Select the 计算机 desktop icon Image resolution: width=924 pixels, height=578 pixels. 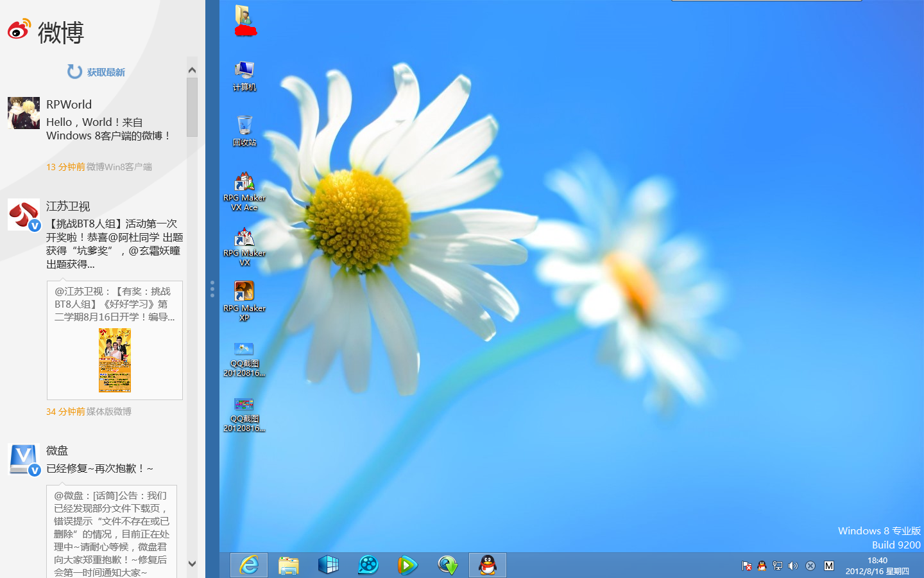tap(244, 76)
